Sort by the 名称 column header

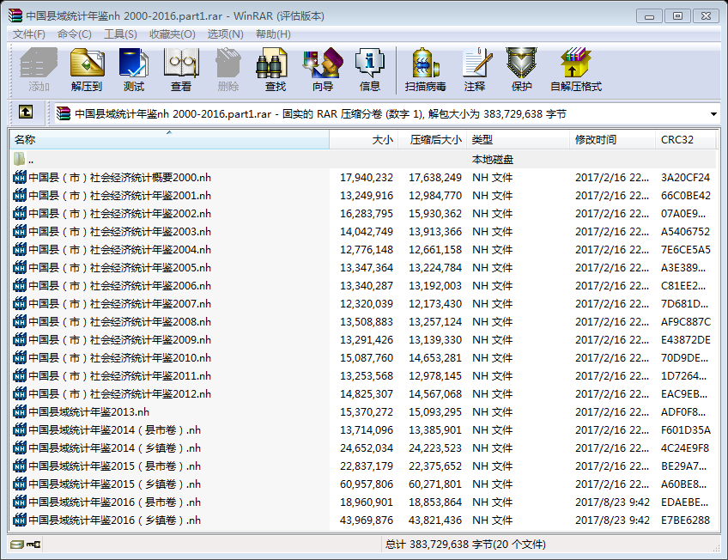[169, 140]
